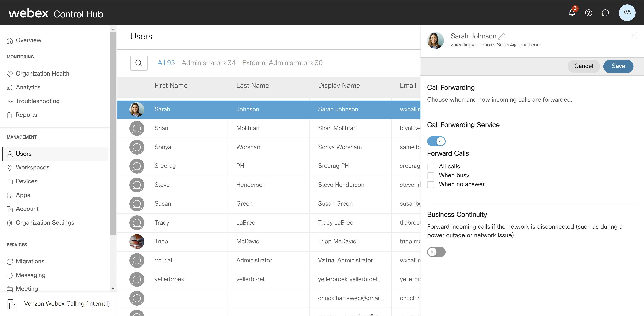Close the Sarah Johnson details panel

pyautogui.click(x=634, y=35)
